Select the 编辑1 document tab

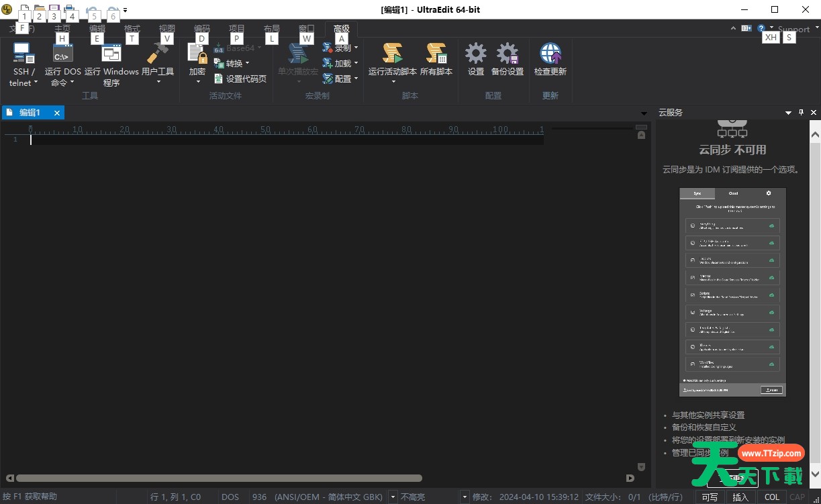pyautogui.click(x=30, y=113)
